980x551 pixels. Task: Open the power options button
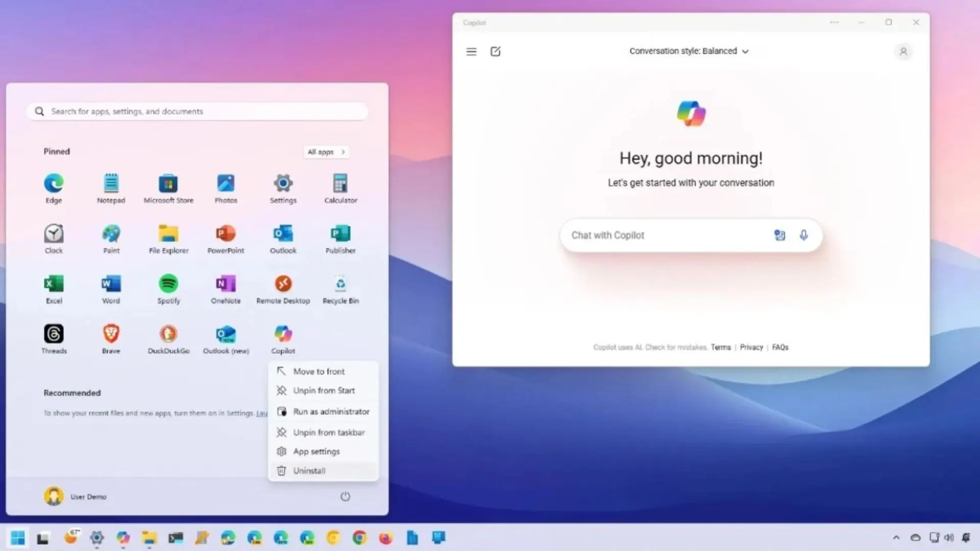[345, 496]
